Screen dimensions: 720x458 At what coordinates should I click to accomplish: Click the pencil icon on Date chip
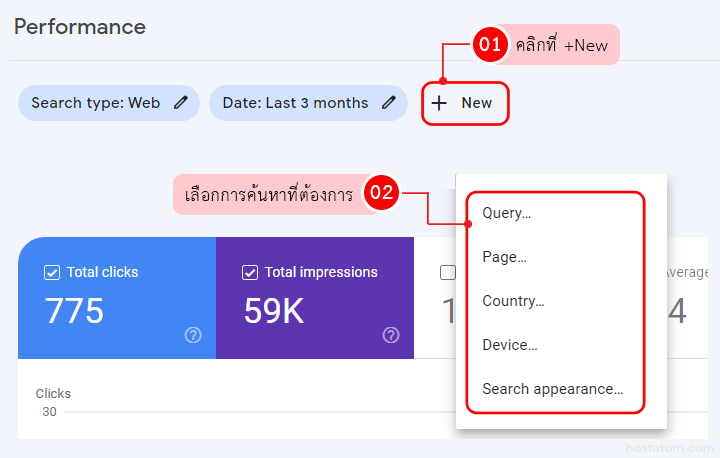click(389, 103)
